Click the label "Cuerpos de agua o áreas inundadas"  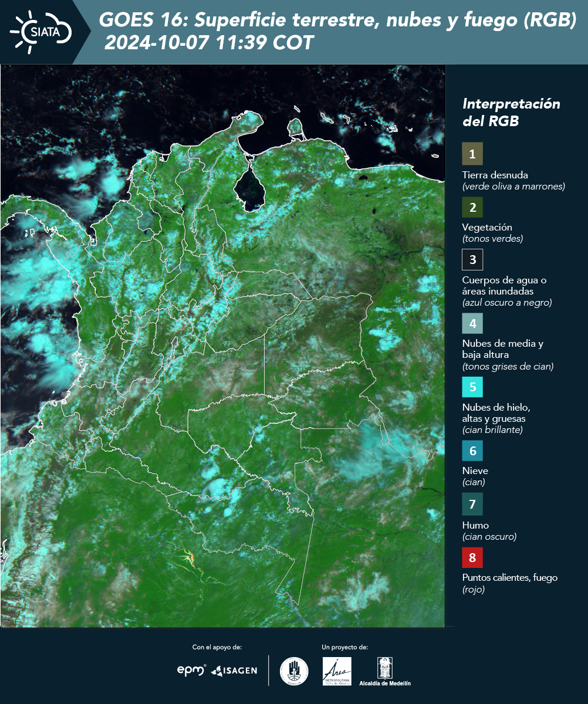[504, 285]
